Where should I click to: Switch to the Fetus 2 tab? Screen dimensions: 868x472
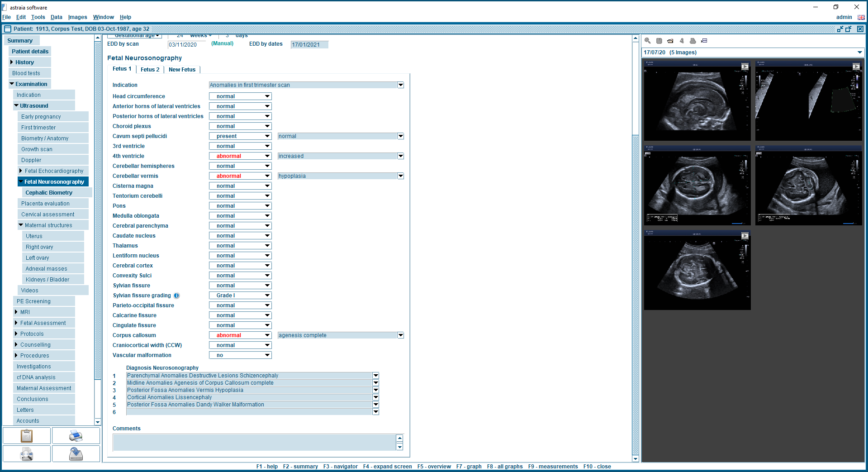pyautogui.click(x=150, y=70)
